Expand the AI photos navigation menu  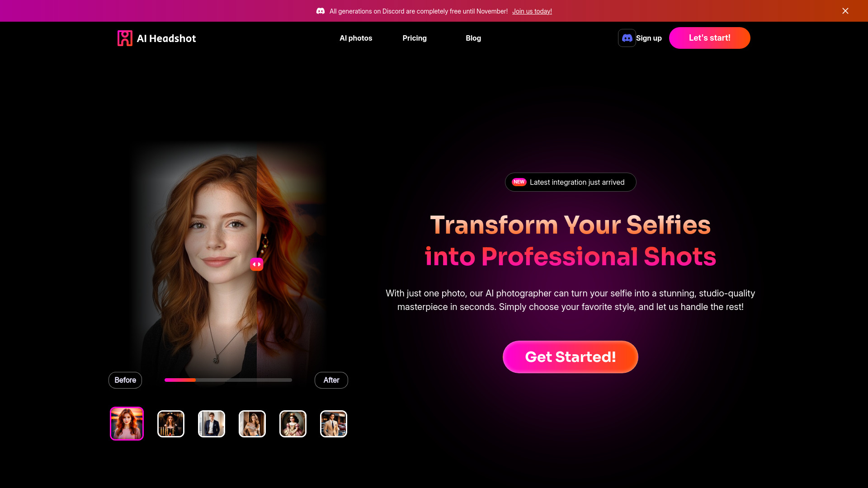(x=356, y=38)
